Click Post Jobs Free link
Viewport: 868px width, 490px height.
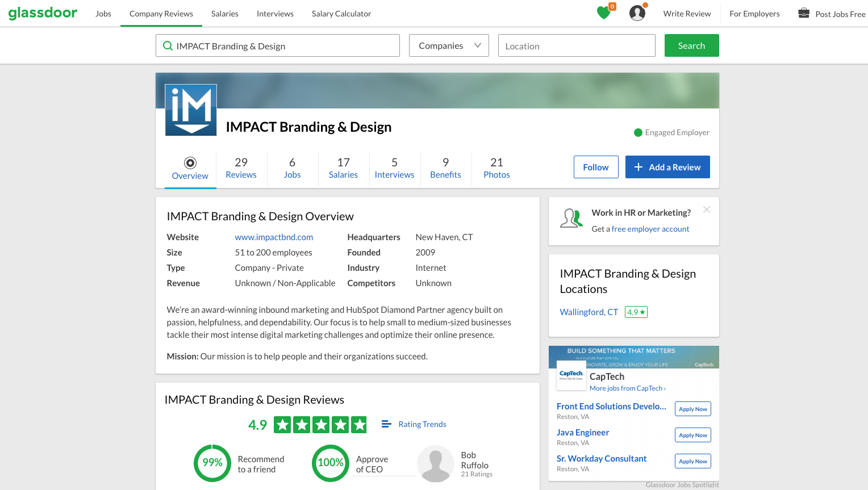[840, 14]
